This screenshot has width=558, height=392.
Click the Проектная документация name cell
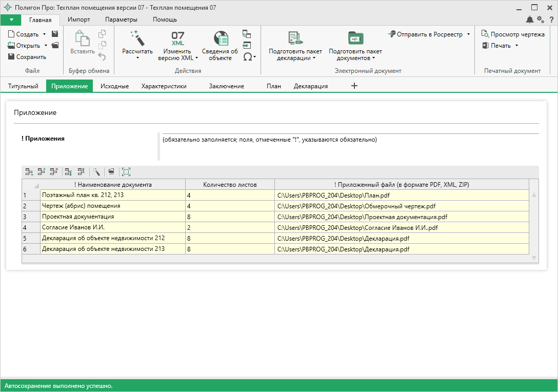(x=112, y=217)
